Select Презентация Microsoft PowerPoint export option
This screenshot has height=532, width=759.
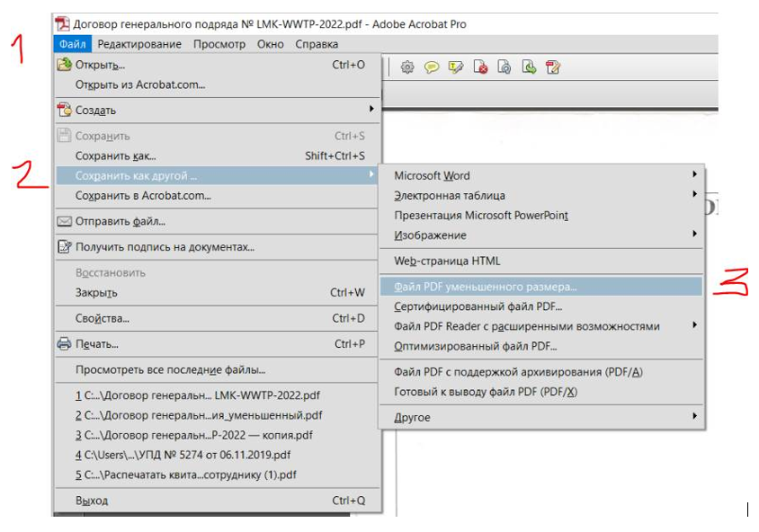[541, 215]
